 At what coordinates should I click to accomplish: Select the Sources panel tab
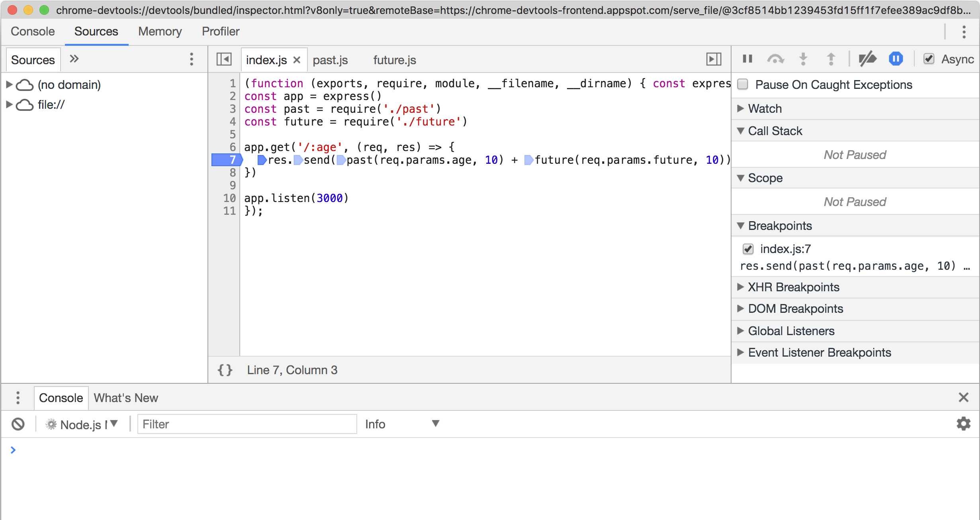[x=96, y=31]
